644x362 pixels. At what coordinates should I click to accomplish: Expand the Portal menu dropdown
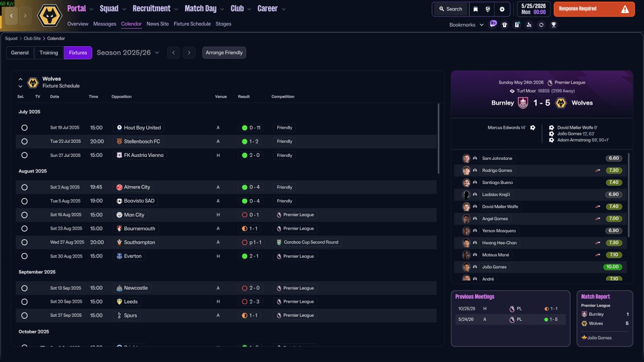tap(91, 9)
